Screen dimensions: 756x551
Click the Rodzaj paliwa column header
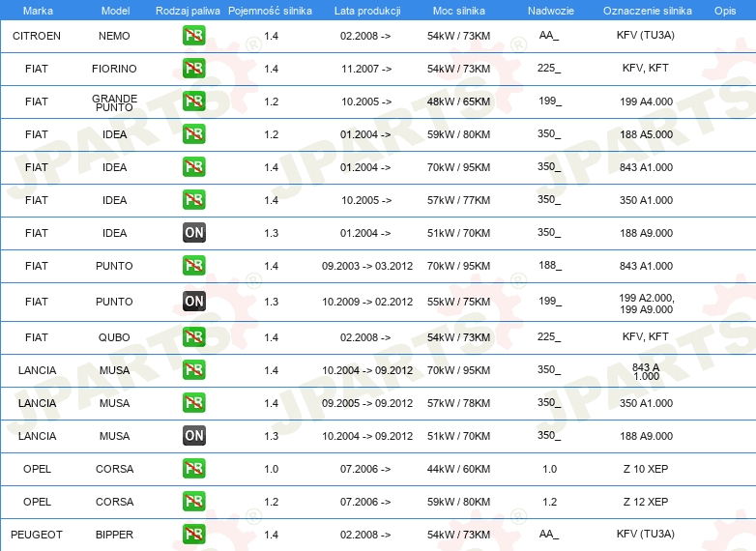[x=188, y=11]
